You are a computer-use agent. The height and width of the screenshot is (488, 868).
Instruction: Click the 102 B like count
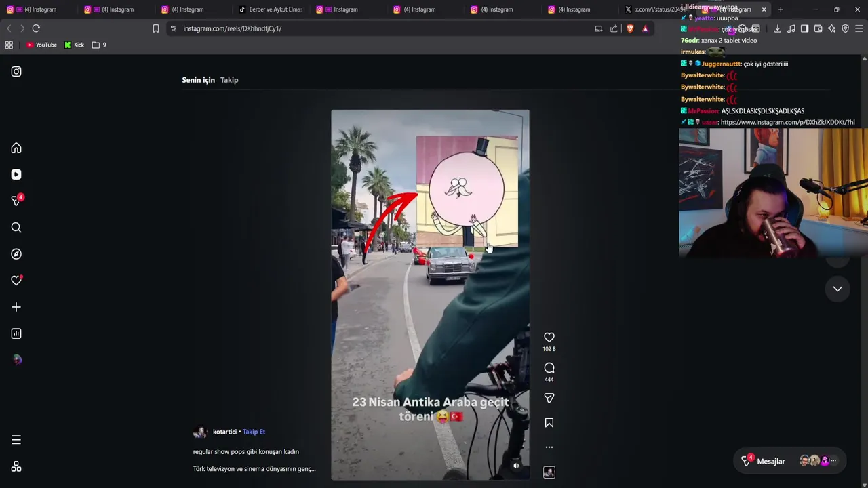click(549, 349)
